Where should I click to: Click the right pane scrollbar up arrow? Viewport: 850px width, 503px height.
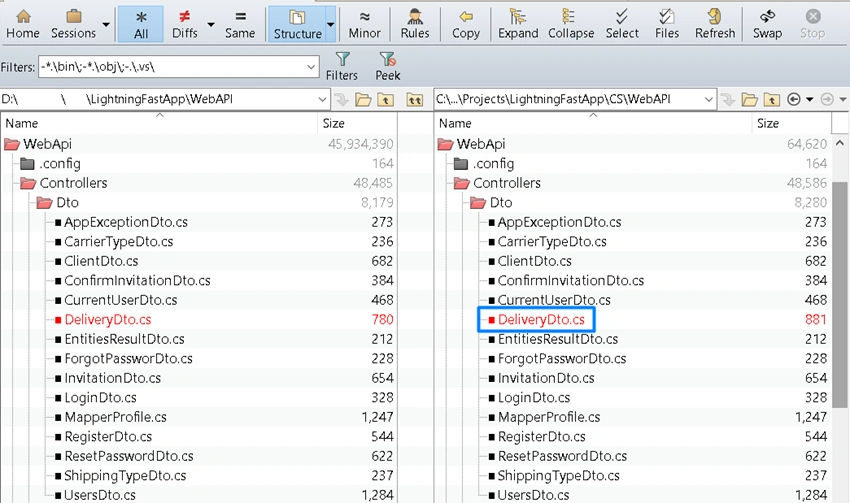click(840, 143)
